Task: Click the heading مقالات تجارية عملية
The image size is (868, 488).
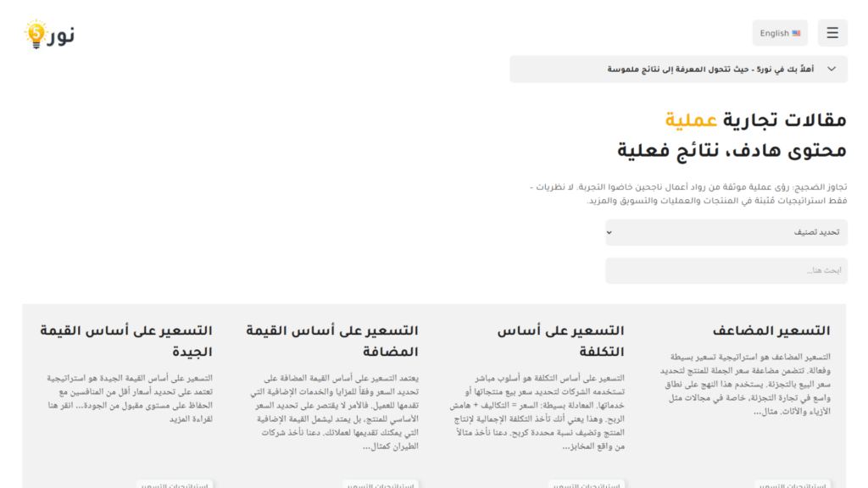Action: click(755, 120)
